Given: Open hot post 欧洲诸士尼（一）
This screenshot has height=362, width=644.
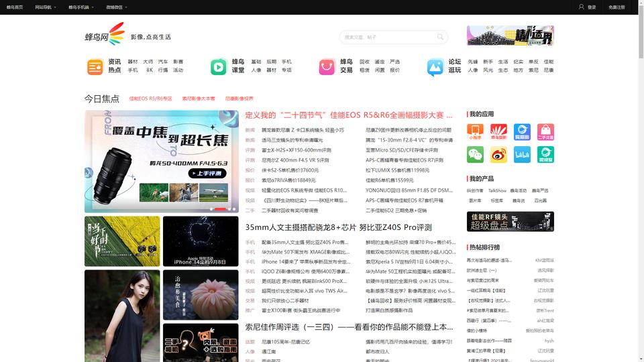Looking at the screenshot, I should [482, 270].
